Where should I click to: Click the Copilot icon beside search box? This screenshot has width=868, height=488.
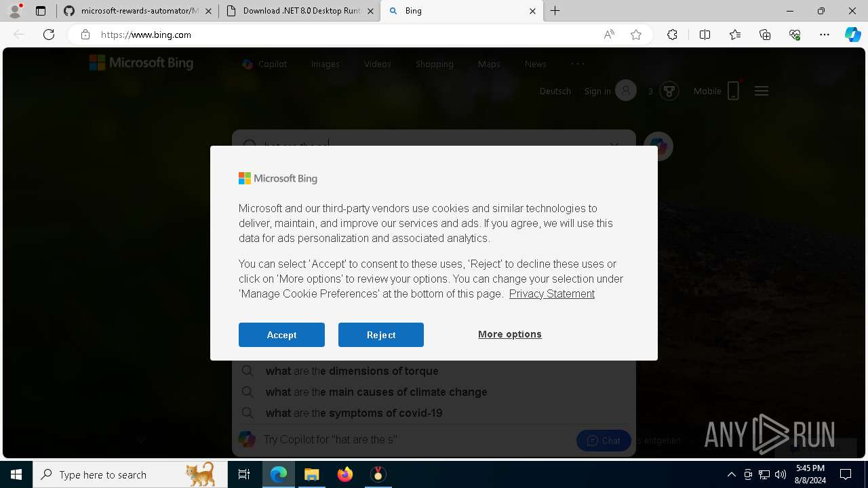(x=658, y=145)
